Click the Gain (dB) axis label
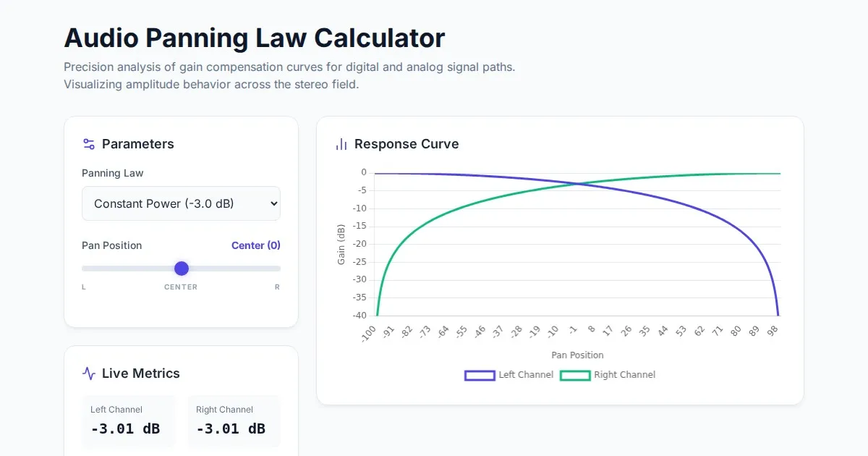 click(341, 244)
